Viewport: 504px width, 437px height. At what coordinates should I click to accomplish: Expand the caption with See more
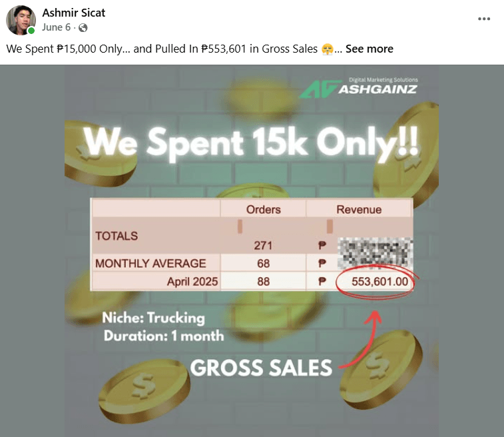[x=370, y=49]
